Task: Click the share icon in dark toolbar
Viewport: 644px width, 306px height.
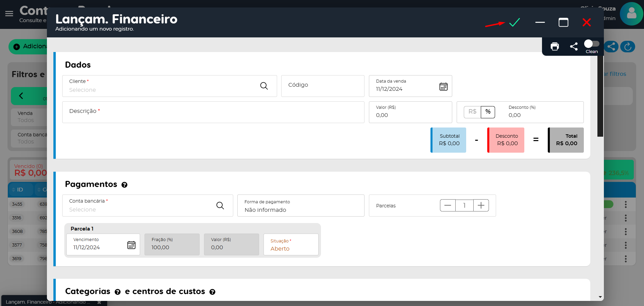Action: (x=574, y=47)
